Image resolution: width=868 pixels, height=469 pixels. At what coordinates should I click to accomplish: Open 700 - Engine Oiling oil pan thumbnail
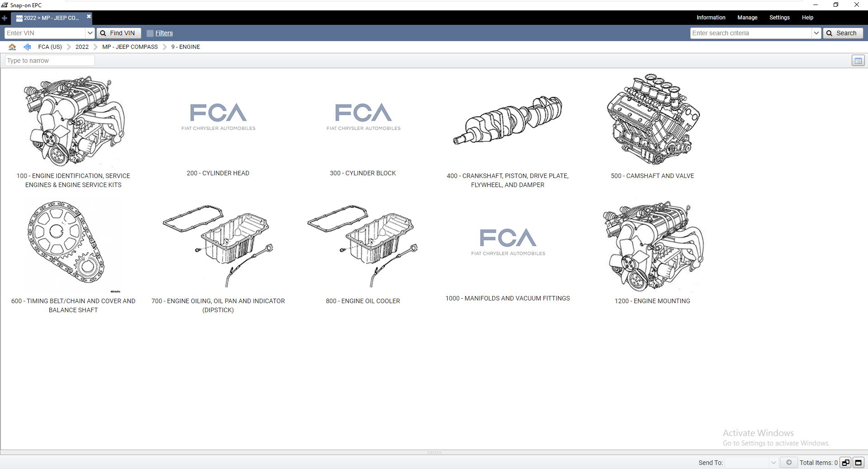pos(218,246)
